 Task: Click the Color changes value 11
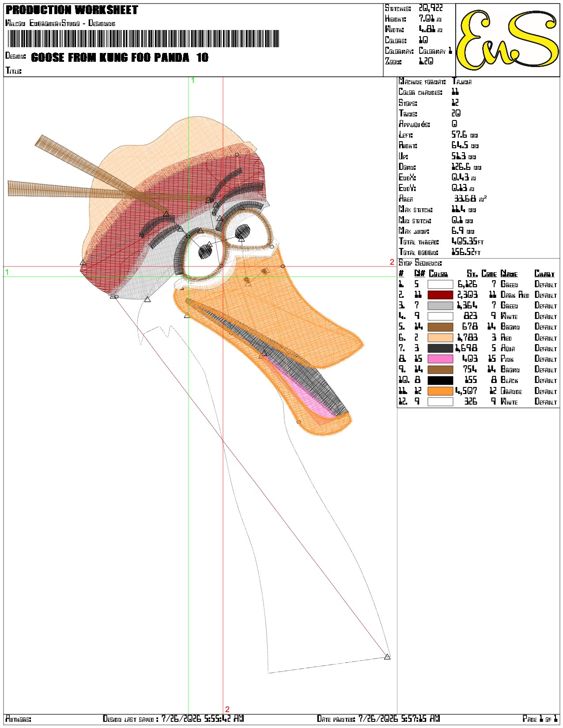coord(455,92)
